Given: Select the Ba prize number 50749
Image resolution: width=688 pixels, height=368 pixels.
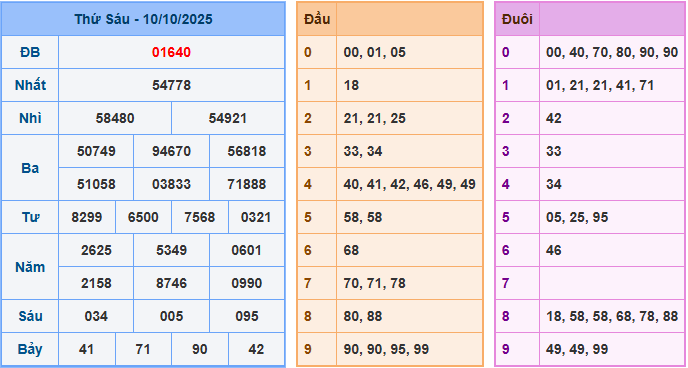Looking at the screenshot, I should pyautogui.click(x=96, y=151).
